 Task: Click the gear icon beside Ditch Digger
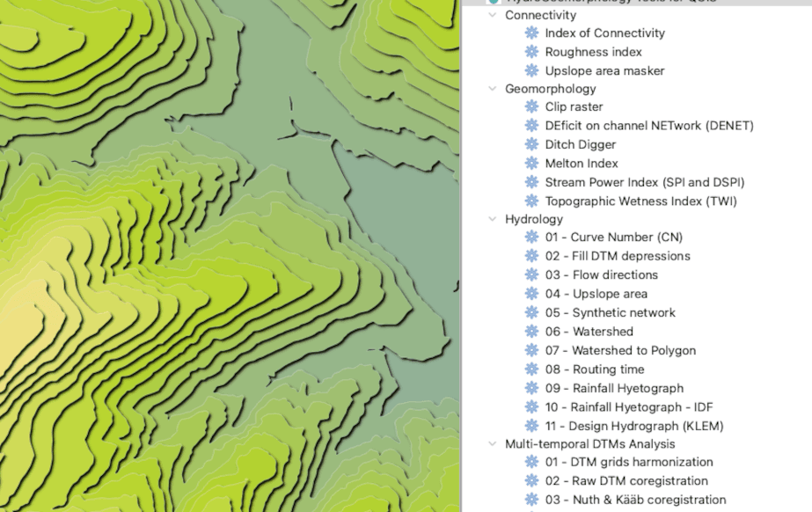point(532,144)
